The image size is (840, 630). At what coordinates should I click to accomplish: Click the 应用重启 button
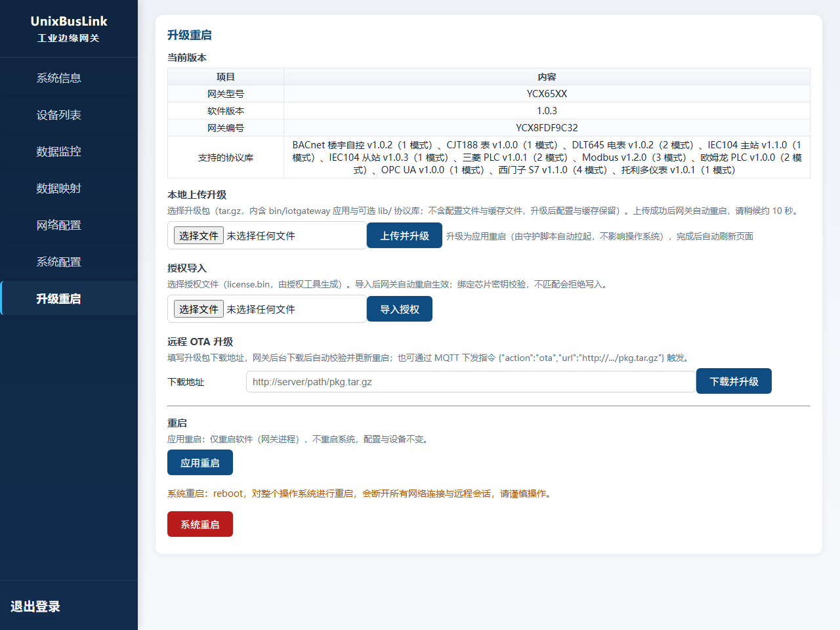point(200,463)
